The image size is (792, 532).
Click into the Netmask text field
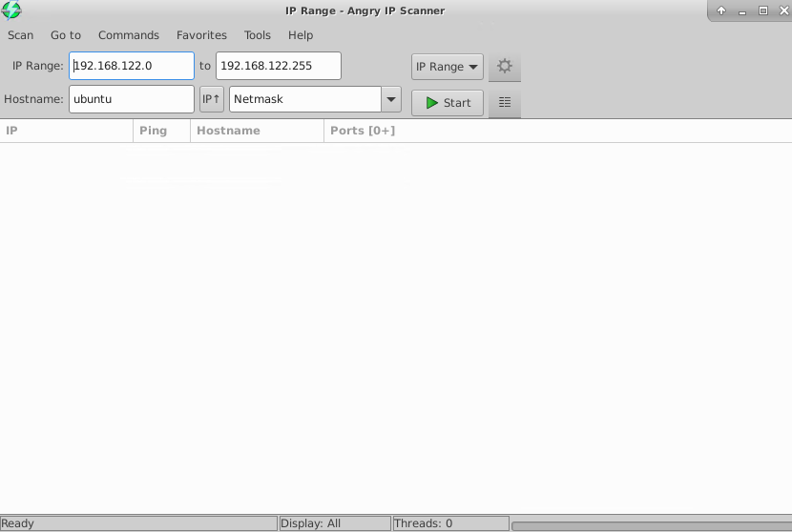tap(305, 99)
